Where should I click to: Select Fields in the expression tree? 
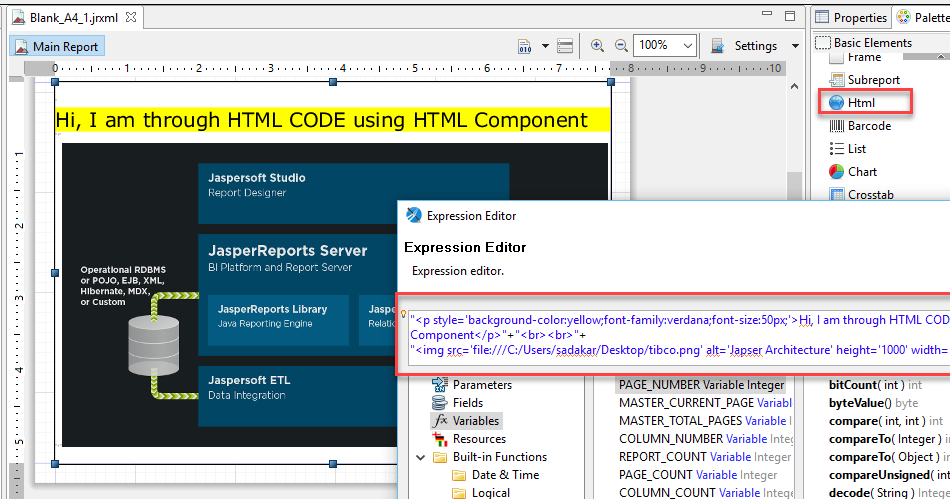click(457, 403)
